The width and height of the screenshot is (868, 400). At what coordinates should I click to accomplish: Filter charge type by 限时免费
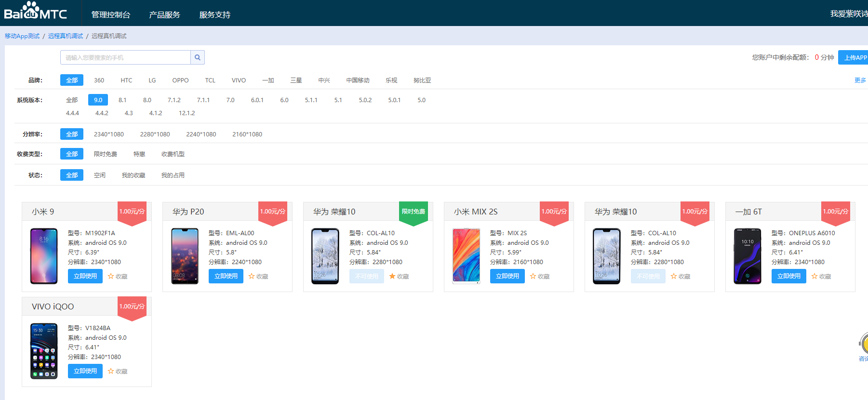pos(106,154)
